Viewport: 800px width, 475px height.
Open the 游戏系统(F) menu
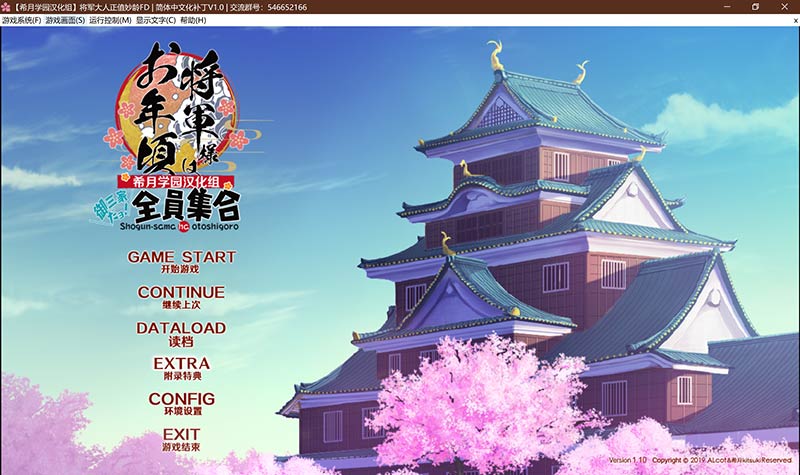22,20
